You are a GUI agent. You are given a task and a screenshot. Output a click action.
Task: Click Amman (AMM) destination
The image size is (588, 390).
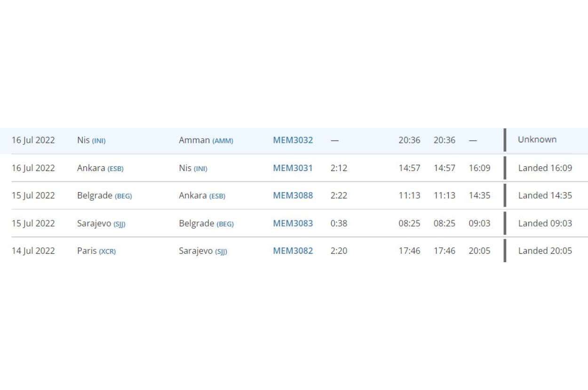tap(206, 140)
